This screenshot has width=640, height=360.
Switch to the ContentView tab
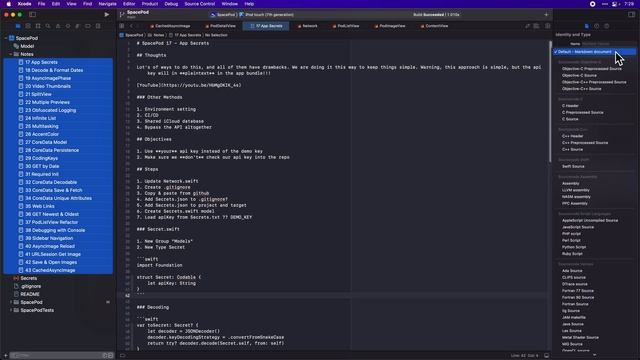click(434, 26)
